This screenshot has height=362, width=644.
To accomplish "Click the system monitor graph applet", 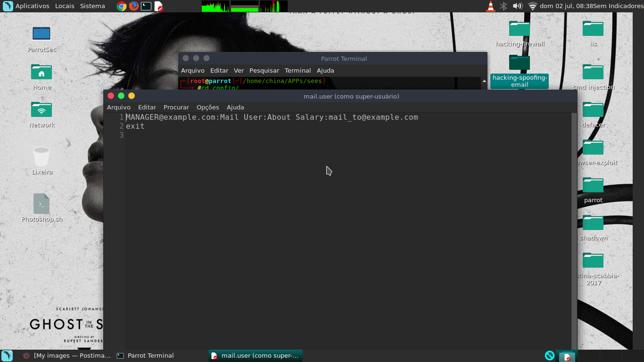I will (x=245, y=6).
